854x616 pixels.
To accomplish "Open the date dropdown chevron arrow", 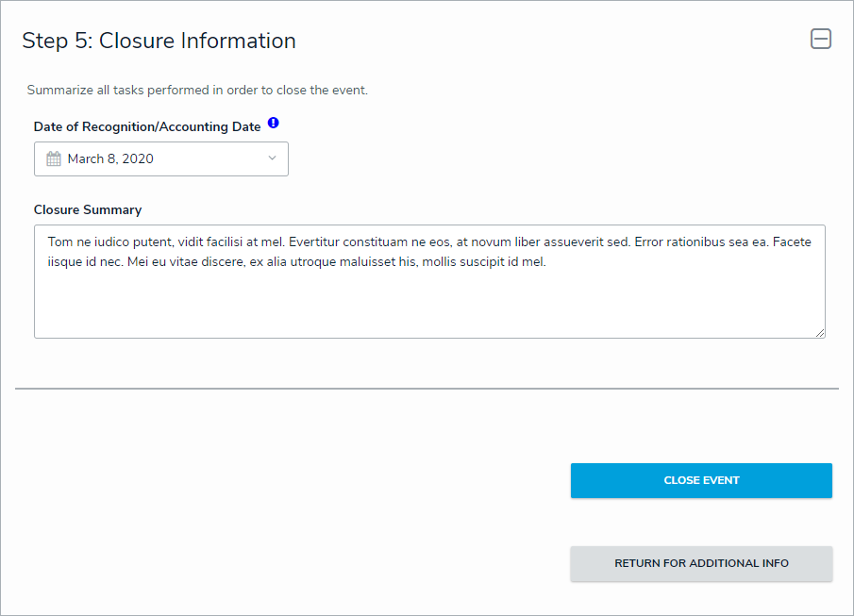I will [x=272, y=158].
